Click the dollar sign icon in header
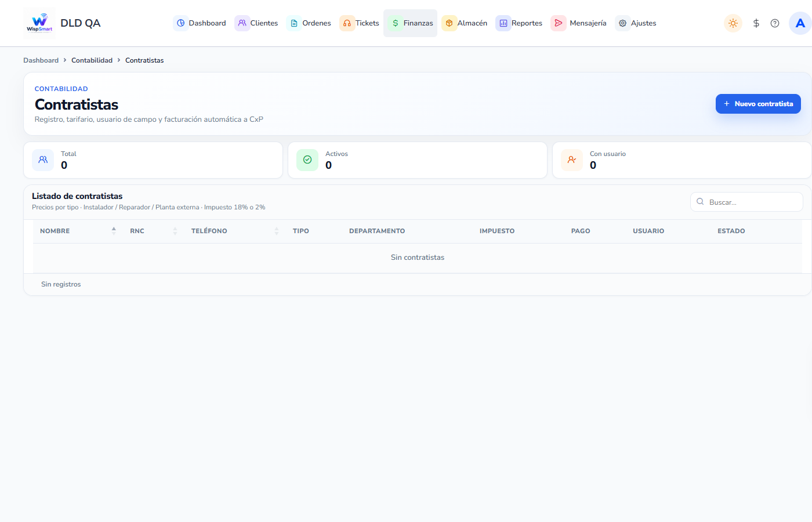 (756, 23)
